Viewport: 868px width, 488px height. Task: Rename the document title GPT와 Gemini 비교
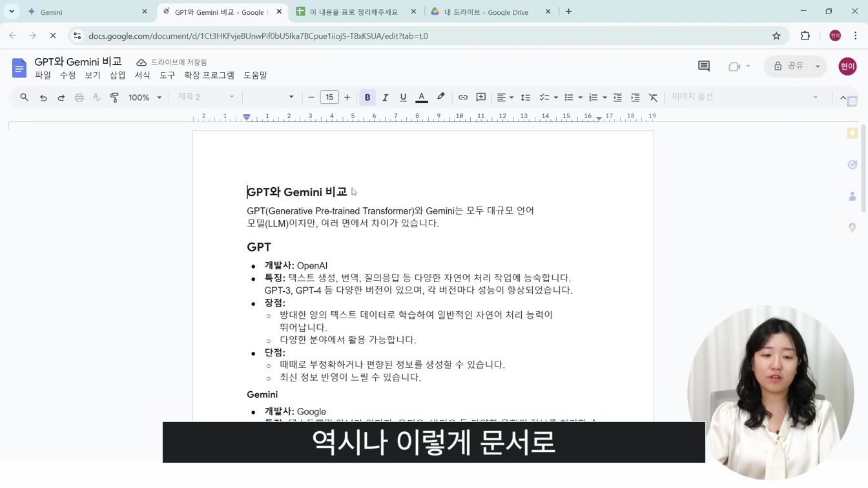click(78, 61)
